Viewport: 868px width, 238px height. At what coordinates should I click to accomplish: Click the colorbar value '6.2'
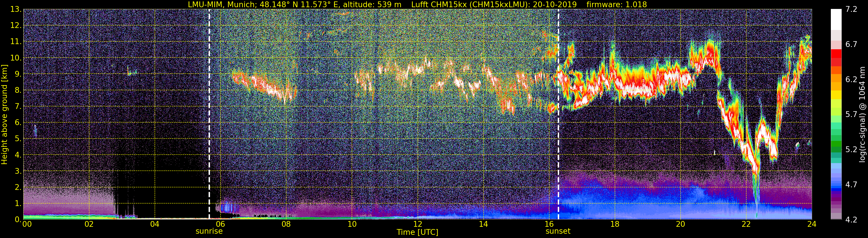tap(851, 80)
